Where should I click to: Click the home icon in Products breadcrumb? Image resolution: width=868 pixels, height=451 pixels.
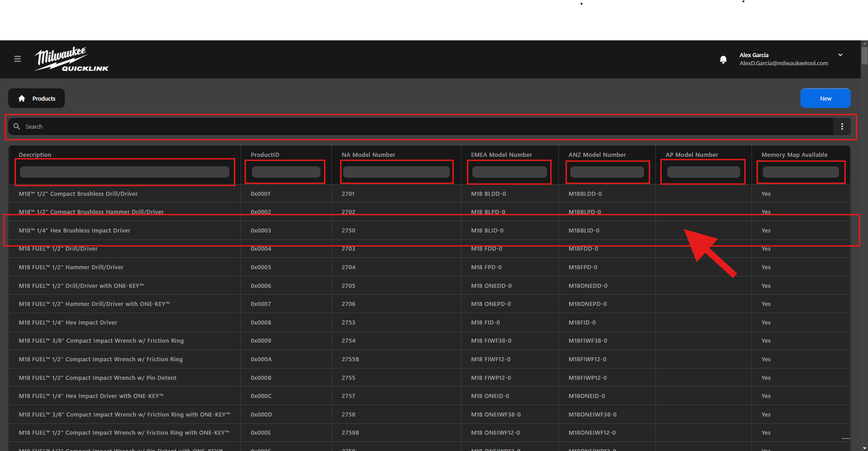22,98
